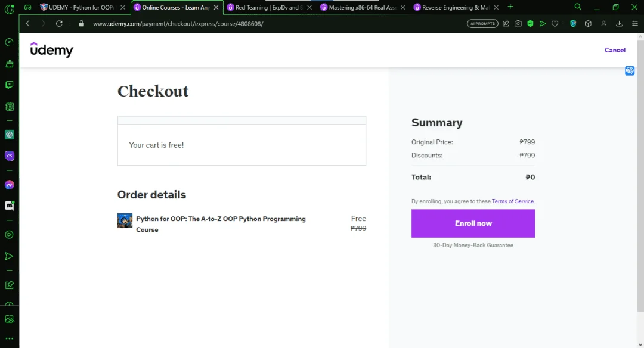This screenshot has height=348, width=644.
Task: Cancel the checkout
Action: [x=615, y=50]
